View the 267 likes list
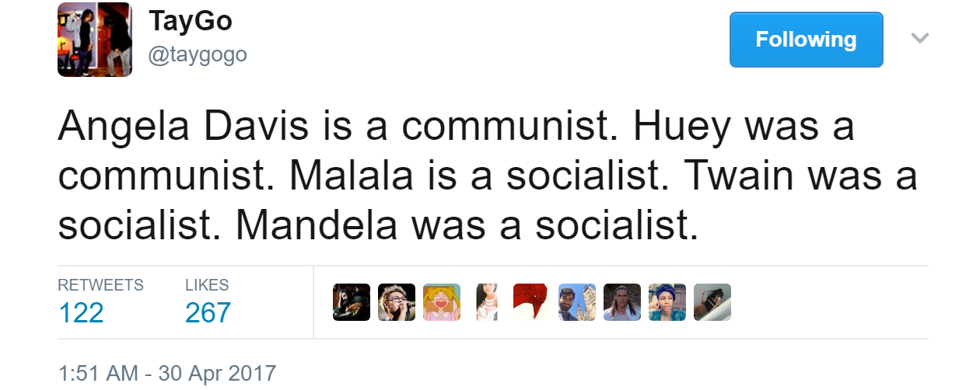Viewport: 980px width, 390px height. [x=208, y=312]
